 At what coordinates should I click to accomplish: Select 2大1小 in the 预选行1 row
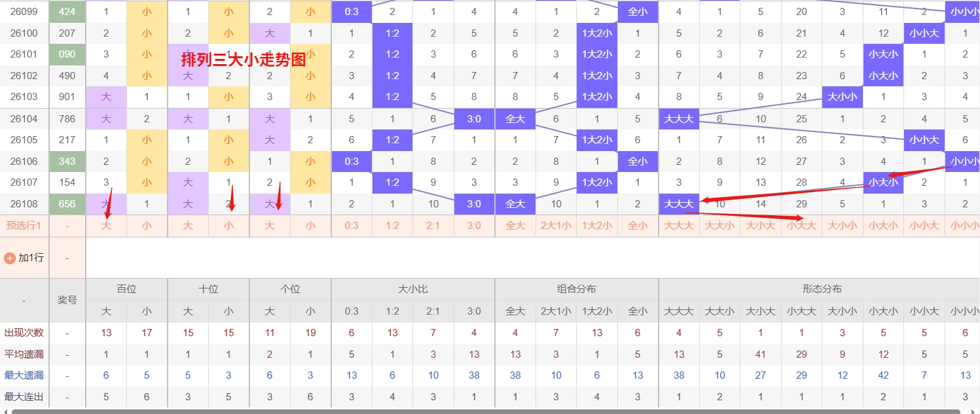click(556, 226)
